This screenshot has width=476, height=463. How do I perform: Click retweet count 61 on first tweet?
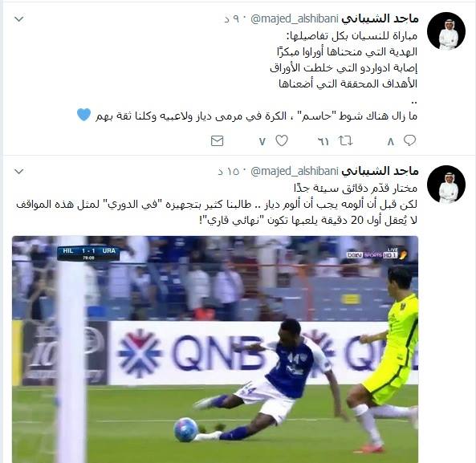pyautogui.click(x=323, y=141)
